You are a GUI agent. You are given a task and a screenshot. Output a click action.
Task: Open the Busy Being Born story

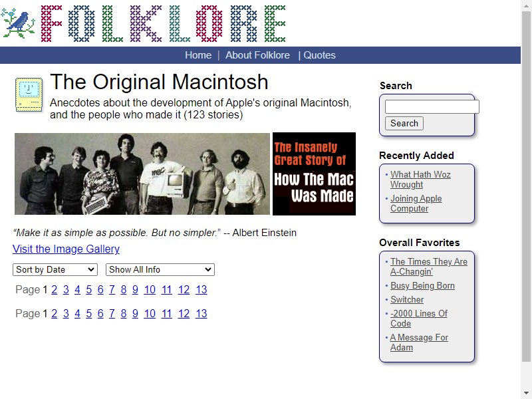[x=422, y=286]
